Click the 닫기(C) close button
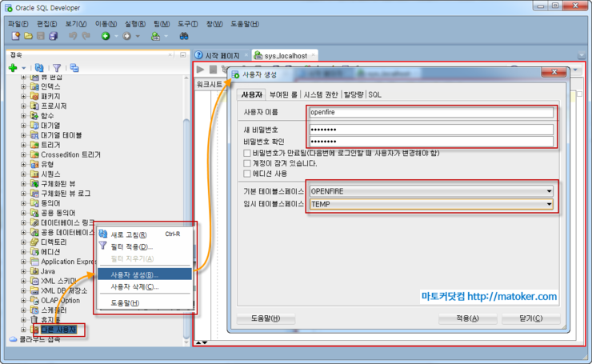This screenshot has height=364, width=592. coord(531,318)
